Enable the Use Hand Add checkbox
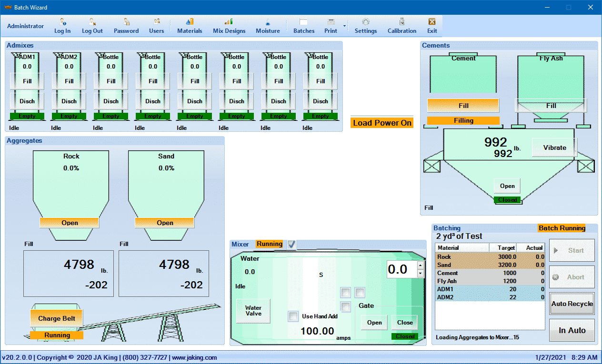 point(293,316)
